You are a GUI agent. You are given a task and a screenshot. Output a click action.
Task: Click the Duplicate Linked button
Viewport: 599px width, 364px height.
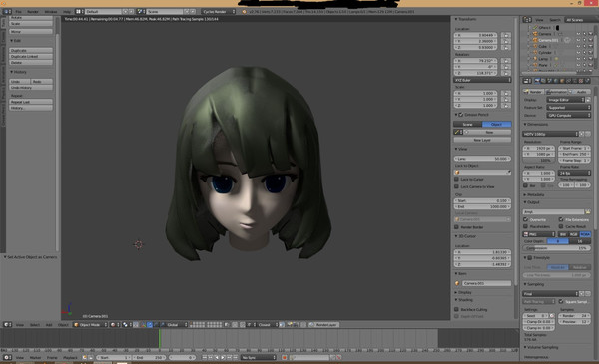pyautogui.click(x=31, y=56)
